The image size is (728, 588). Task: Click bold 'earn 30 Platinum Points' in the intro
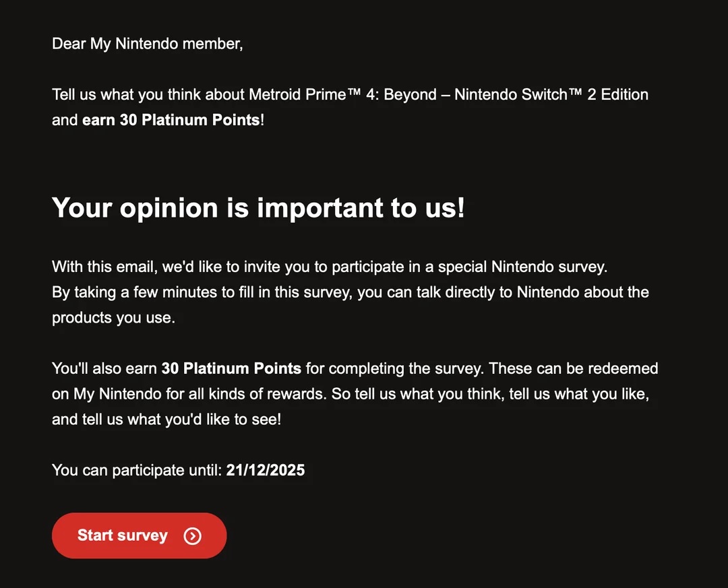click(171, 120)
